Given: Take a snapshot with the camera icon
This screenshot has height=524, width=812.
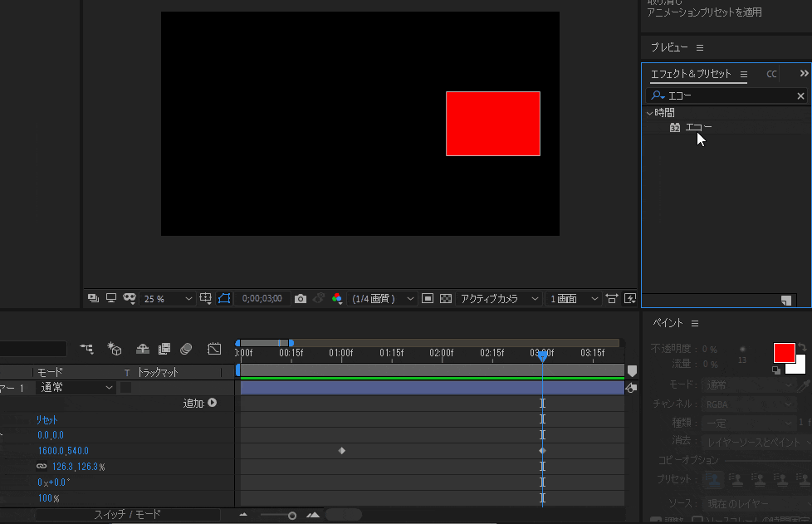Looking at the screenshot, I should (x=301, y=299).
